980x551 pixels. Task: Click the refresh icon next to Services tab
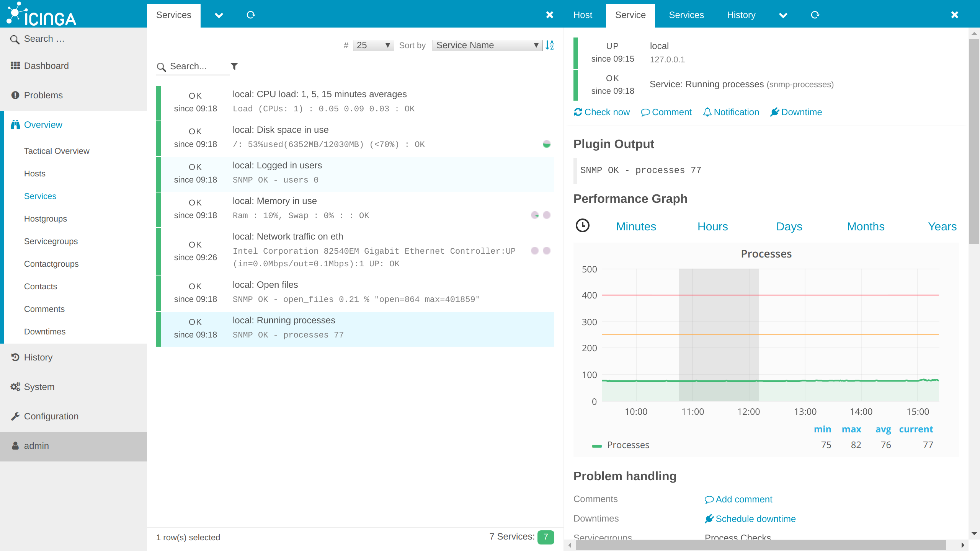tap(251, 15)
